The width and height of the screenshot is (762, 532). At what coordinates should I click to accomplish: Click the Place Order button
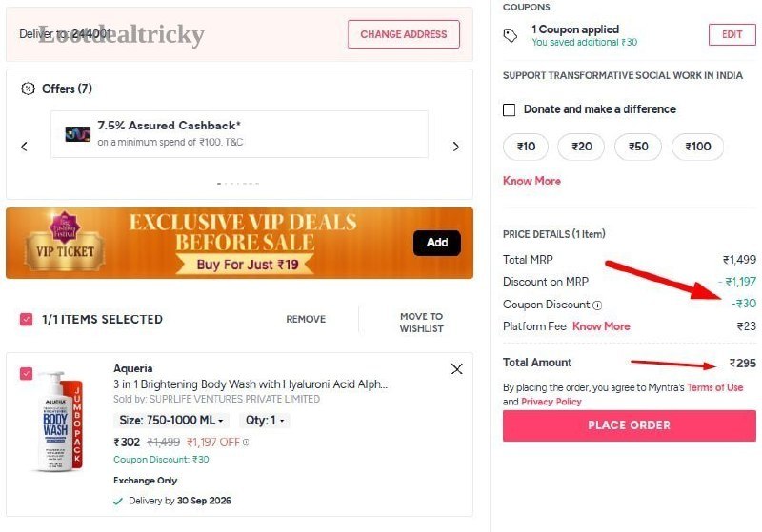tap(630, 425)
